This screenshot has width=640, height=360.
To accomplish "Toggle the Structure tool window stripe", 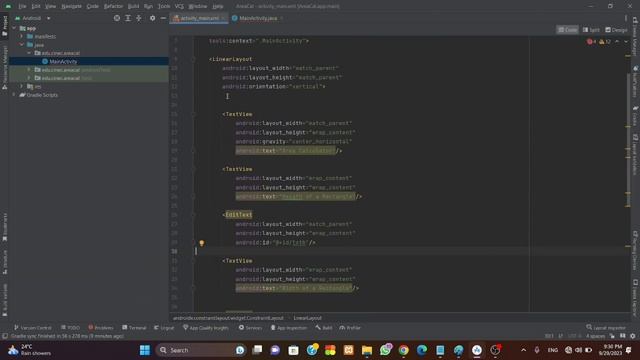I will [x=4, y=261].
